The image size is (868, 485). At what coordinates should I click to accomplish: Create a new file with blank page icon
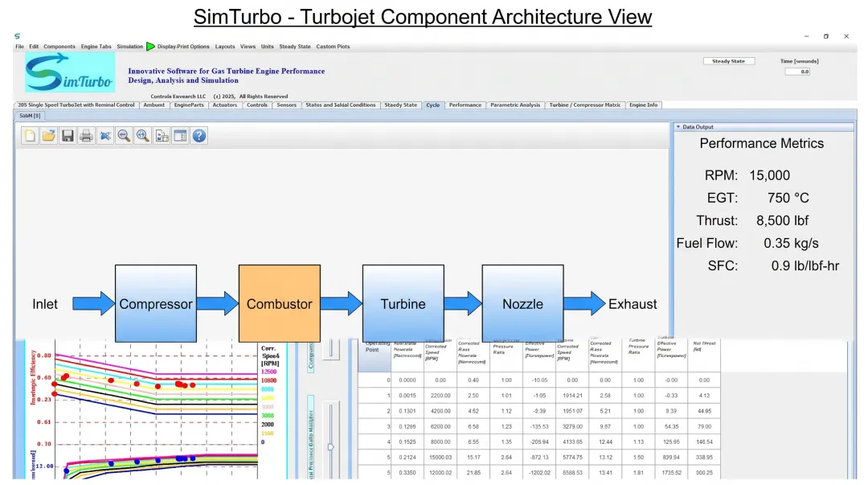[30, 136]
